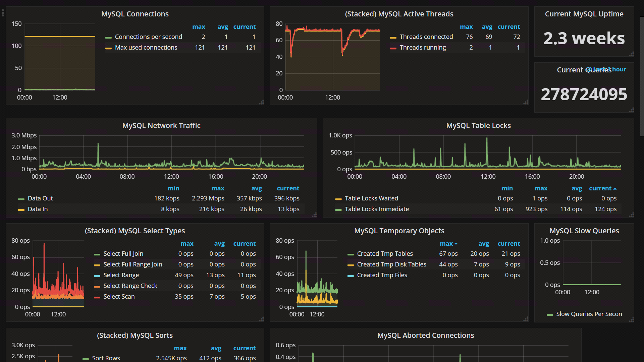Viewport: 644px width, 362px height.
Task: Sort MySQL Sorts legend by avg
Action: [x=216, y=348]
